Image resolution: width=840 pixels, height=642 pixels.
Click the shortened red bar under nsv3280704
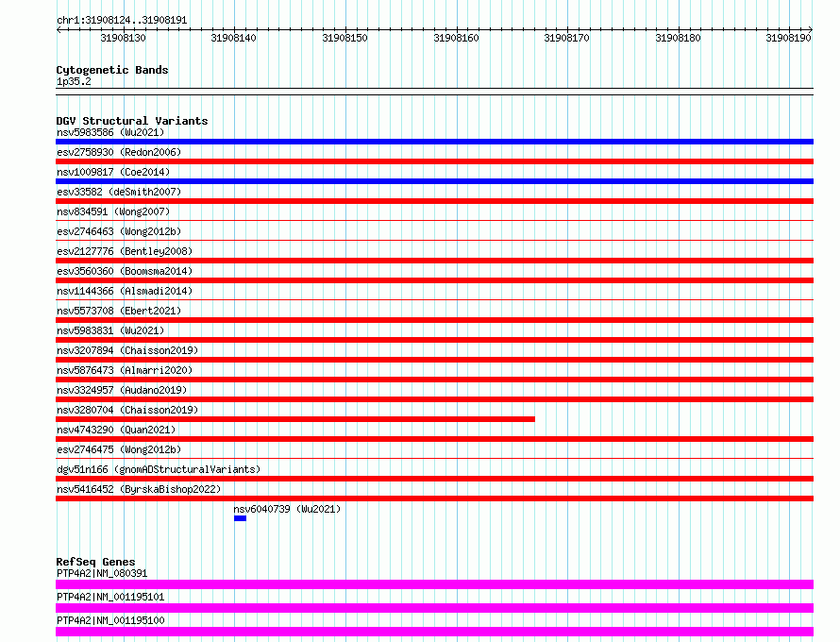pos(295,419)
